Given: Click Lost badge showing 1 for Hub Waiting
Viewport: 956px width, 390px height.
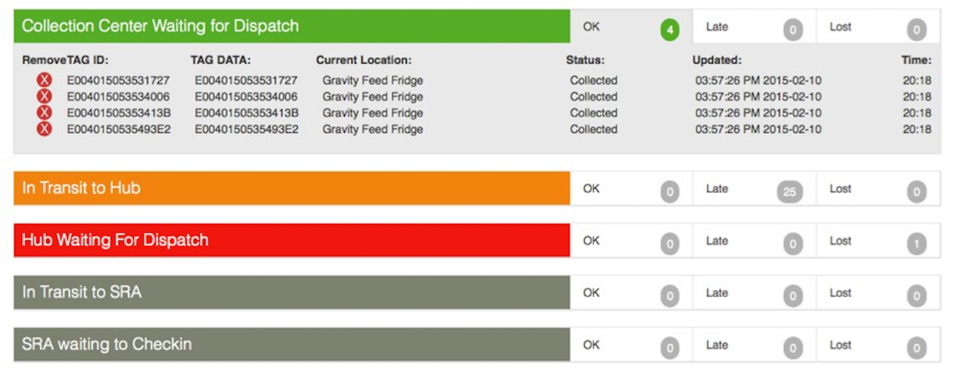Looking at the screenshot, I should click(916, 244).
